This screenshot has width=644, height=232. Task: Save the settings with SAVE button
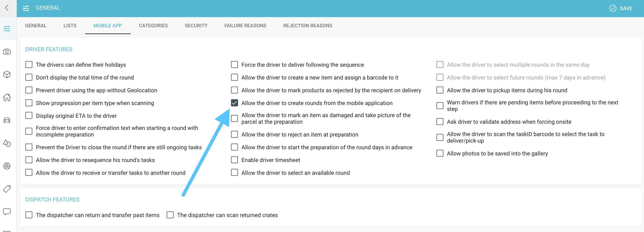coord(621,9)
